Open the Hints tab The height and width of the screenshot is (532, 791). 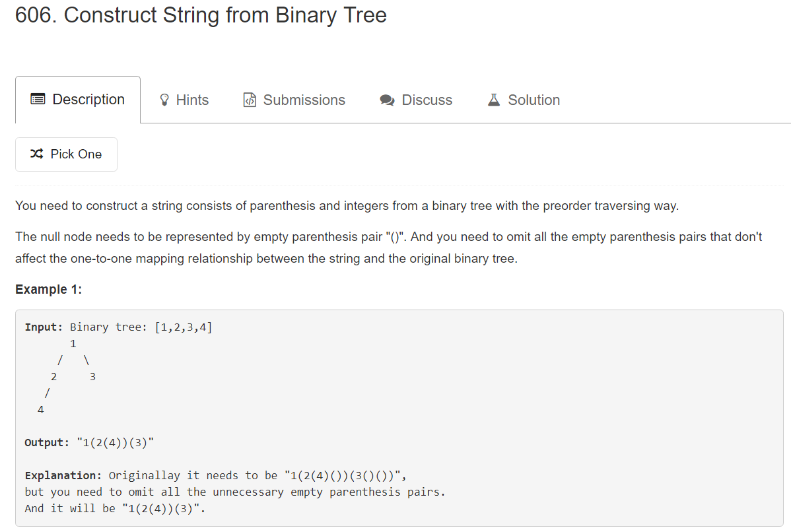click(192, 100)
